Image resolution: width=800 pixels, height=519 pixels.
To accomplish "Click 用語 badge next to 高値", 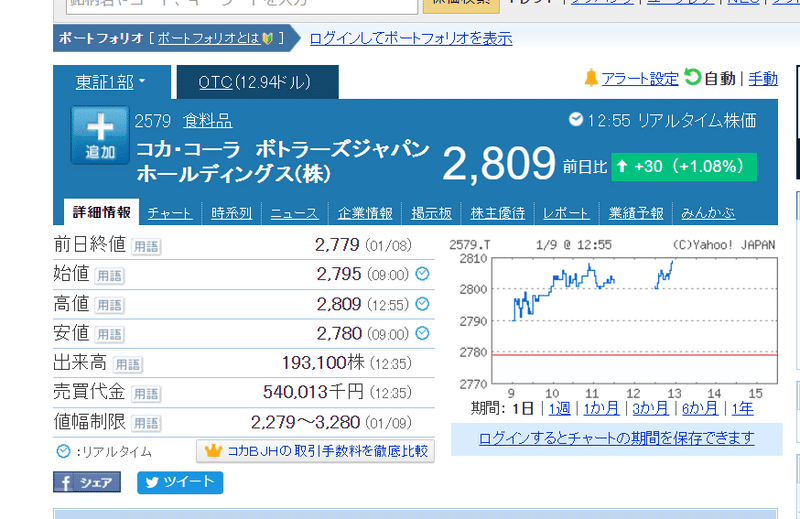I will click(110, 306).
